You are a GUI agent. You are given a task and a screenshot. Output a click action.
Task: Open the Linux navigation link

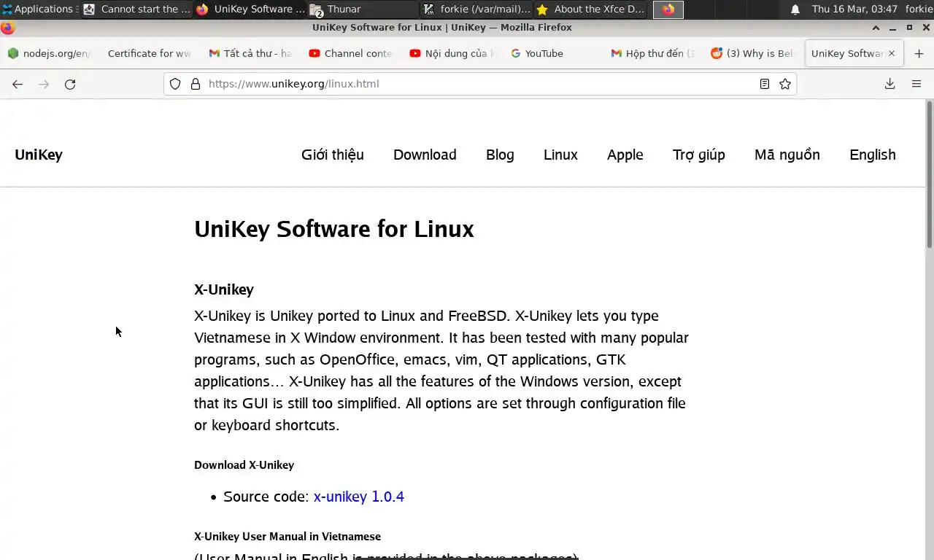[560, 155]
